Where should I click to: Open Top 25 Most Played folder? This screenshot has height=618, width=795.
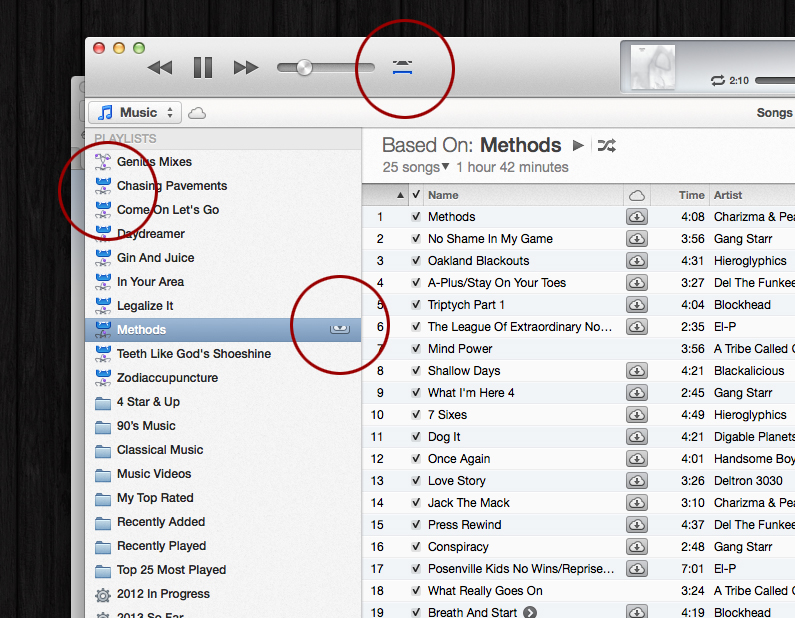tap(223, 570)
